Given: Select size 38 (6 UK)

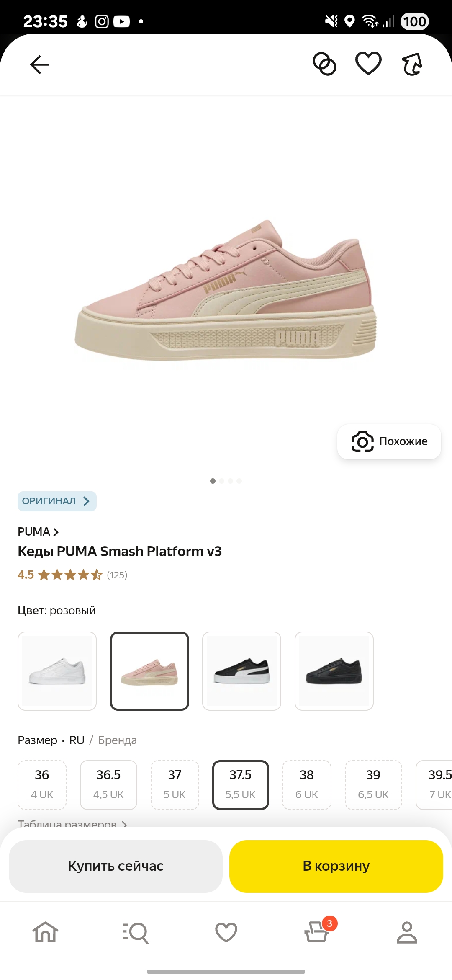Looking at the screenshot, I should [x=307, y=785].
